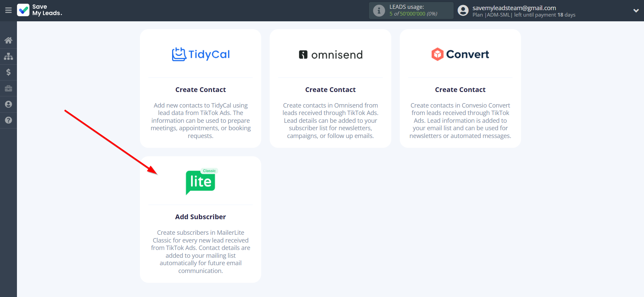Click the Plan ADM-SML payment info text
Viewport: 644px width, 297px height.
[x=524, y=15]
